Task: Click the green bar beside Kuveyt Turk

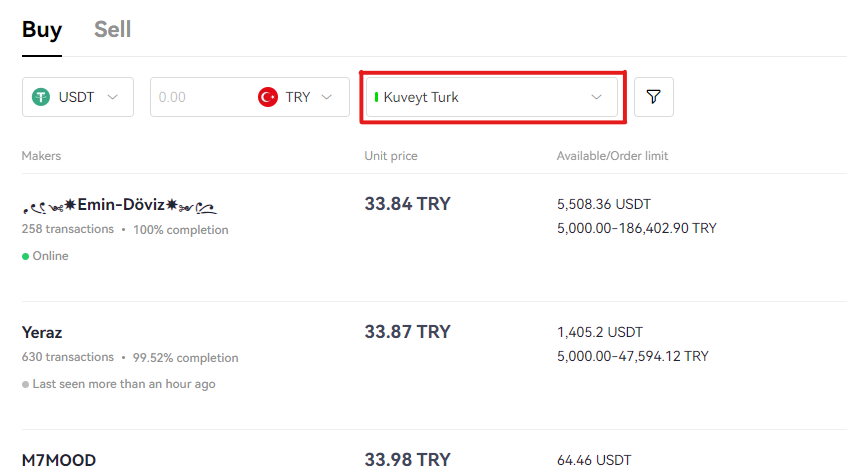Action: [x=376, y=97]
